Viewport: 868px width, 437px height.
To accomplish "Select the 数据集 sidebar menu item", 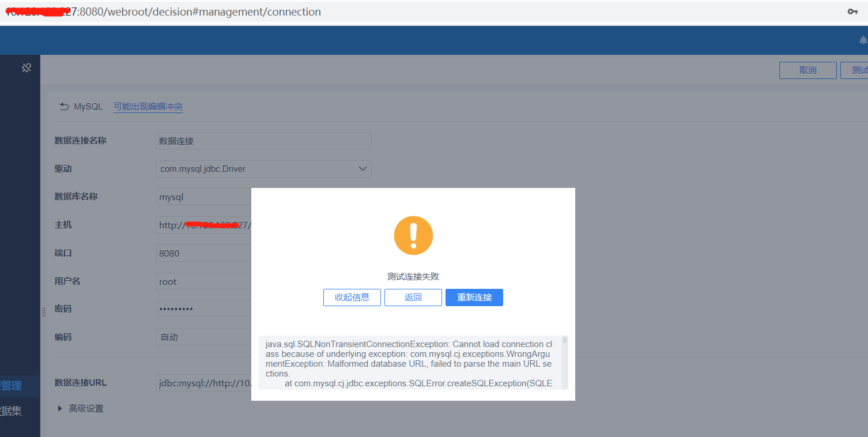I will tap(12, 411).
